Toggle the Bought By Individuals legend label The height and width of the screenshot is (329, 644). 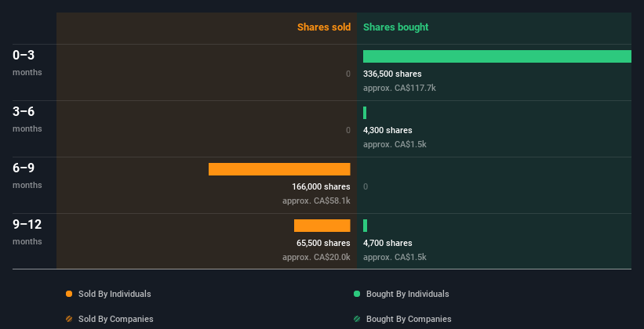407,294
